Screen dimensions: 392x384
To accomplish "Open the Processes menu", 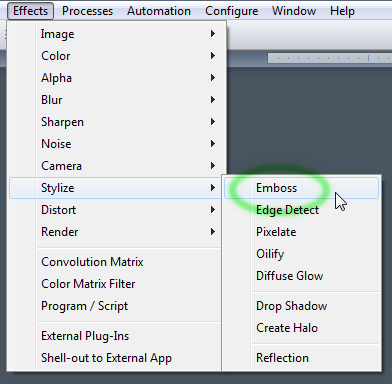I will (x=87, y=11).
